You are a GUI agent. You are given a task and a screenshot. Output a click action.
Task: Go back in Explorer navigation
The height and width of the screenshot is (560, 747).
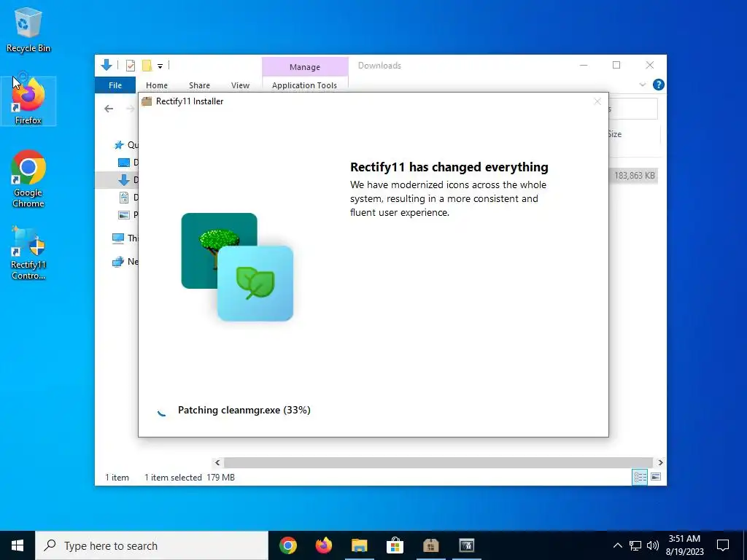[x=109, y=109]
